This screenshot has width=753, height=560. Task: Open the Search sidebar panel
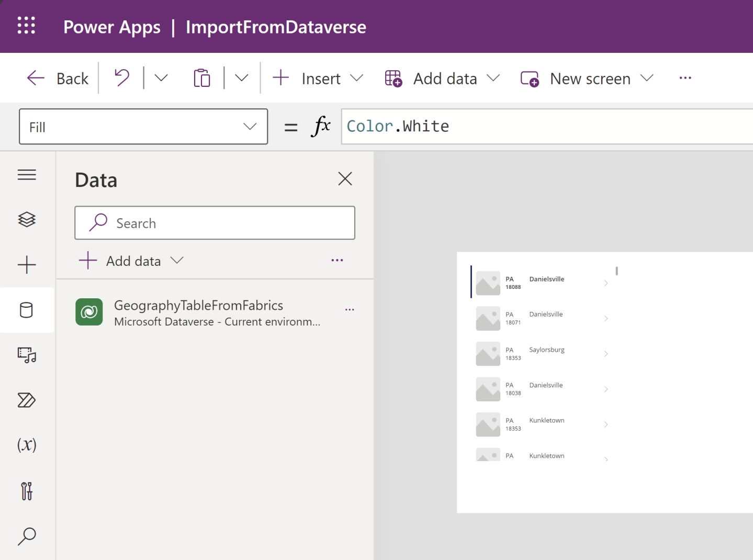tap(27, 536)
